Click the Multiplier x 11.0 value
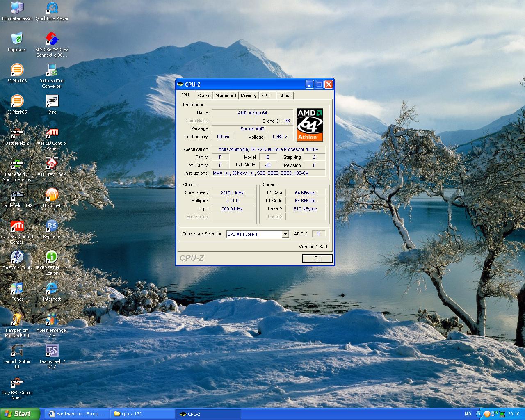The width and height of the screenshot is (525, 420). point(232,201)
